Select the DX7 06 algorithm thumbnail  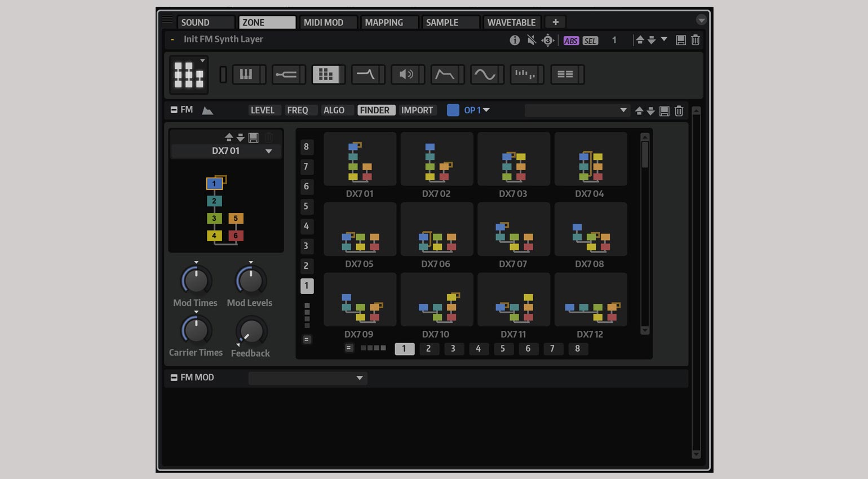click(436, 230)
